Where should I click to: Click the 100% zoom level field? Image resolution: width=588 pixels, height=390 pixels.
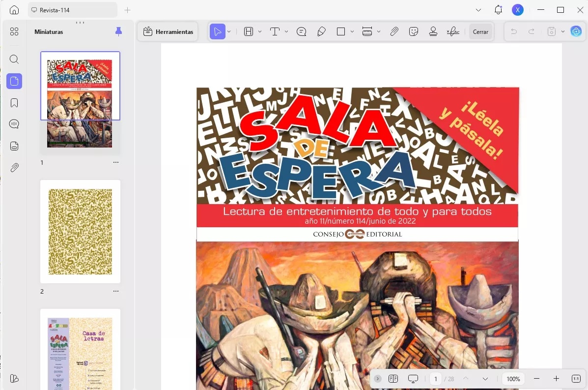click(513, 379)
